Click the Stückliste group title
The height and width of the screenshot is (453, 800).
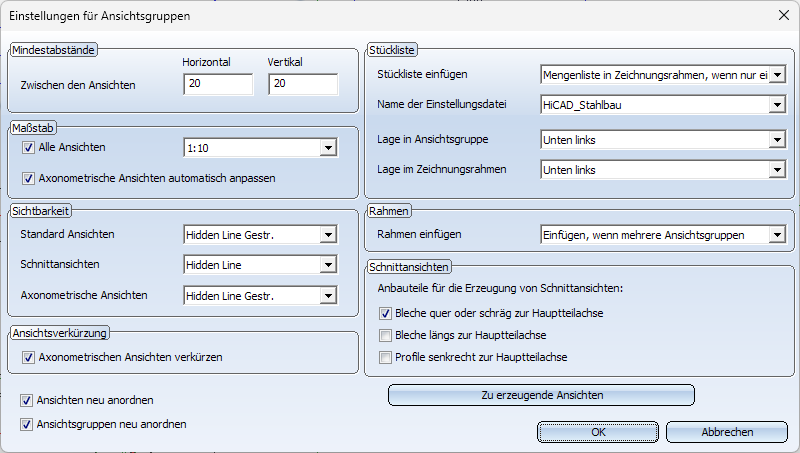pos(391,50)
